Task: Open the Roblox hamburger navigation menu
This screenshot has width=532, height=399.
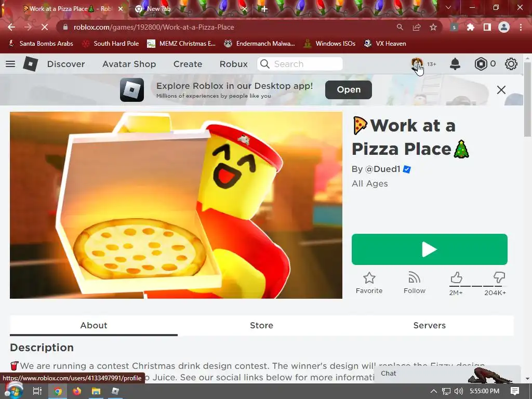Action: pos(10,64)
